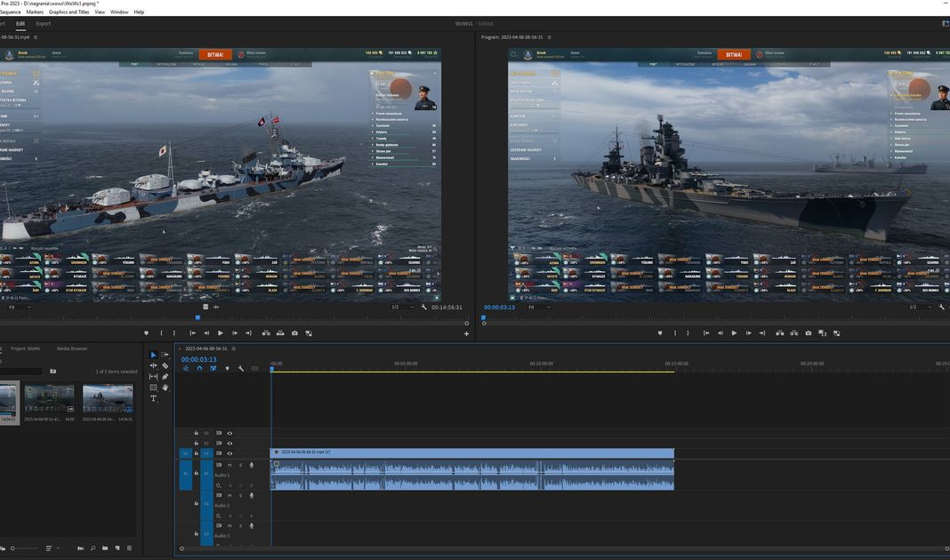Go to the Export workspace
This screenshot has height=560, width=950.
click(x=43, y=24)
